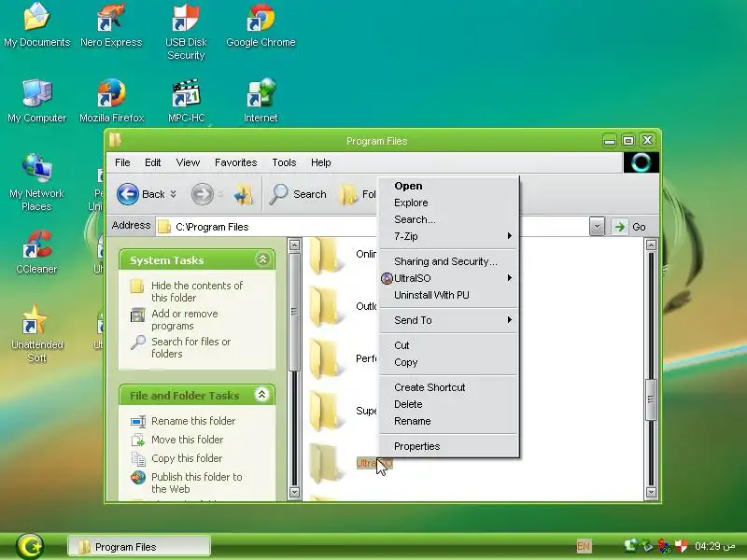The width and height of the screenshot is (747, 560).
Task: Open My Documents desktop icon
Action: point(36,25)
